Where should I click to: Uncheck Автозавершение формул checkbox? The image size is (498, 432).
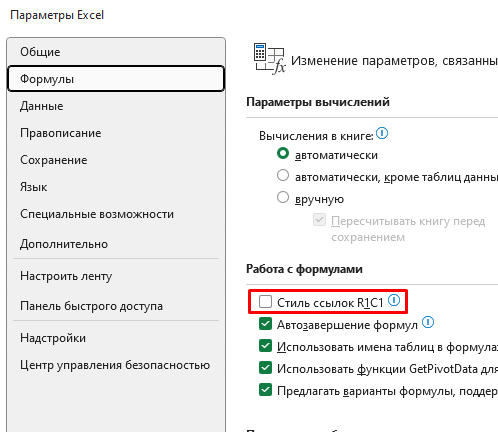pyautogui.click(x=265, y=324)
